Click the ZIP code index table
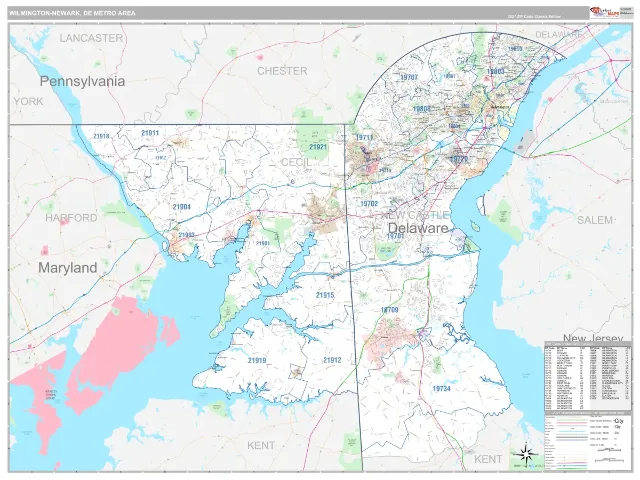The height and width of the screenshot is (480, 640). point(587,376)
